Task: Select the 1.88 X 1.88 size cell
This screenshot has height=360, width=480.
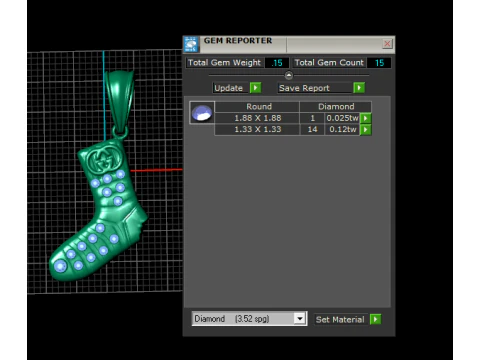Action: pos(257,118)
